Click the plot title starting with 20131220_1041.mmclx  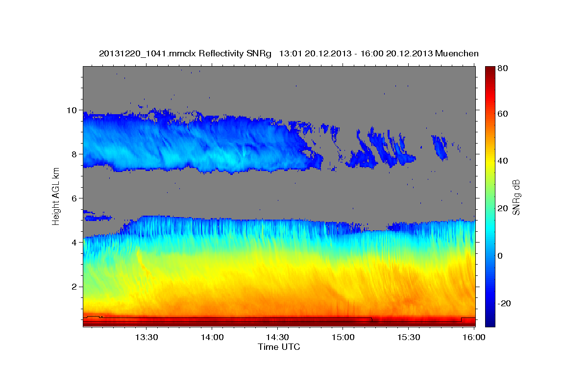point(289,53)
